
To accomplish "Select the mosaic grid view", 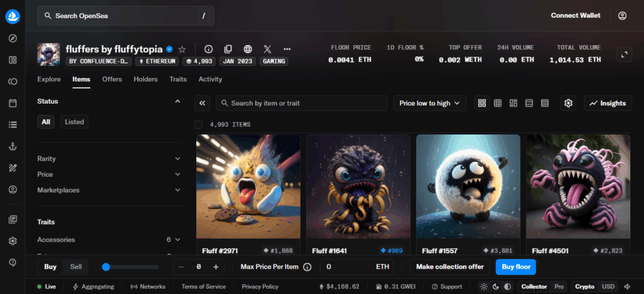I will click(513, 103).
